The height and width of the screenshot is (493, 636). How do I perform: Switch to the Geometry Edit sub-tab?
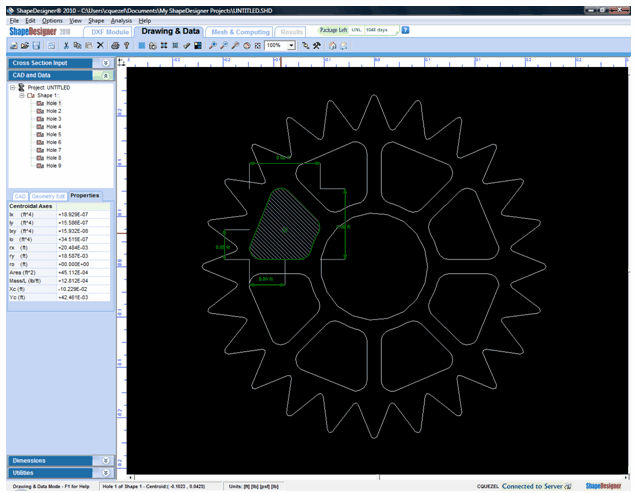pos(48,196)
